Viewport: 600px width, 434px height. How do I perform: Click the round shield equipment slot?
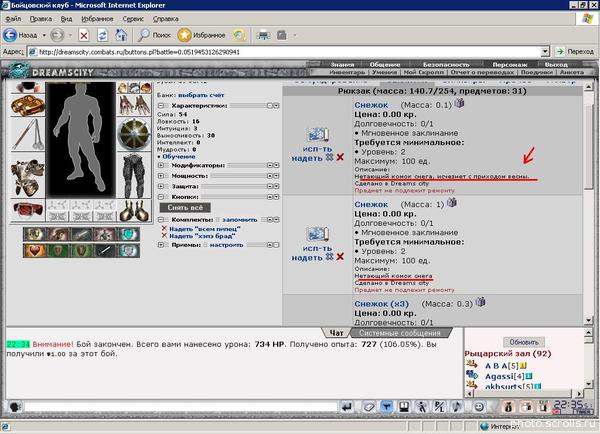(134, 134)
